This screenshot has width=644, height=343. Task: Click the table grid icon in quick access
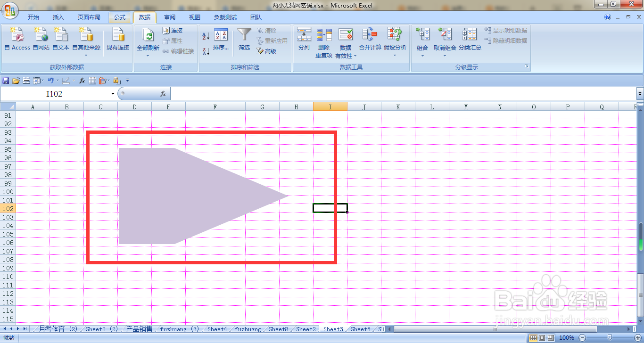(92, 81)
